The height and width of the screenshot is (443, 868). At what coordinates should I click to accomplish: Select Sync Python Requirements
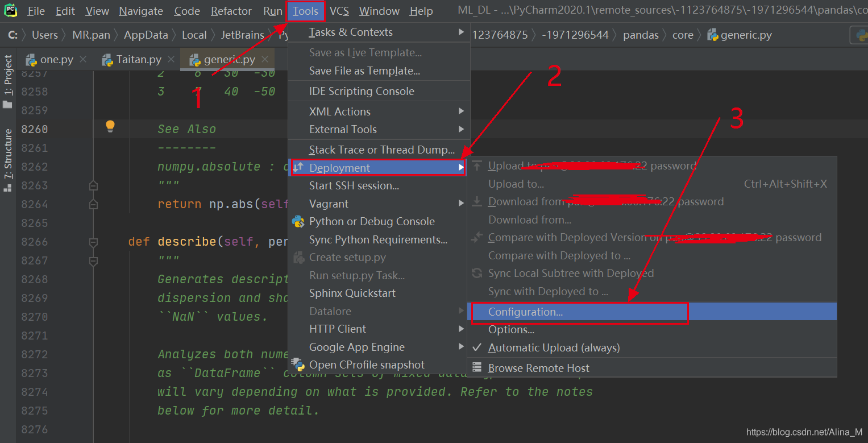(x=379, y=239)
